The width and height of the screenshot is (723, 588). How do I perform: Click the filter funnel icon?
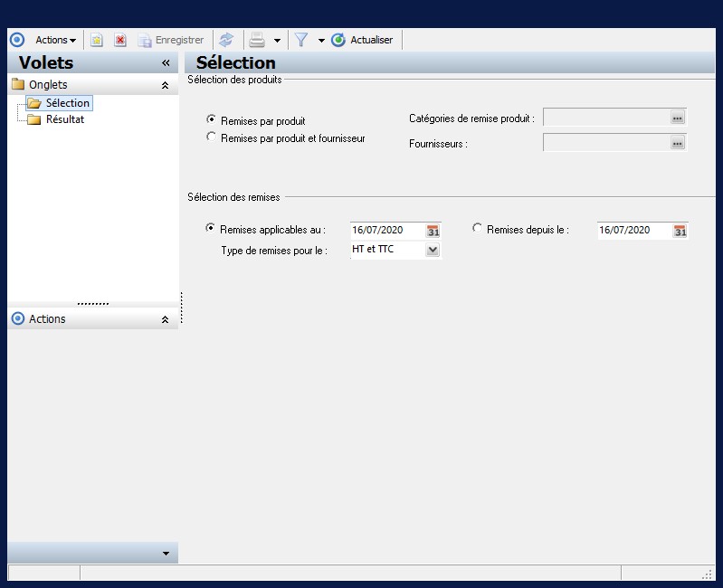pyautogui.click(x=300, y=40)
